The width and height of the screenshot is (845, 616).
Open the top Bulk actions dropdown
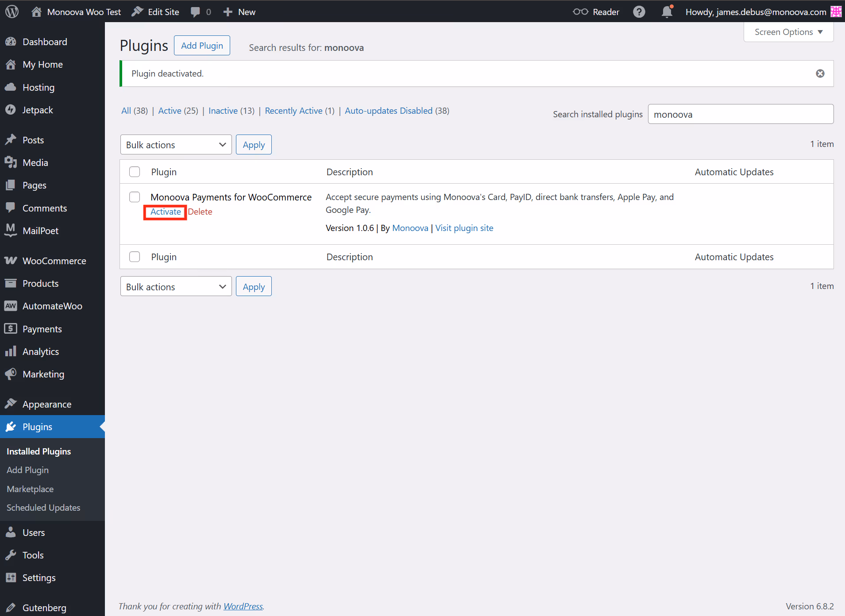tap(176, 145)
